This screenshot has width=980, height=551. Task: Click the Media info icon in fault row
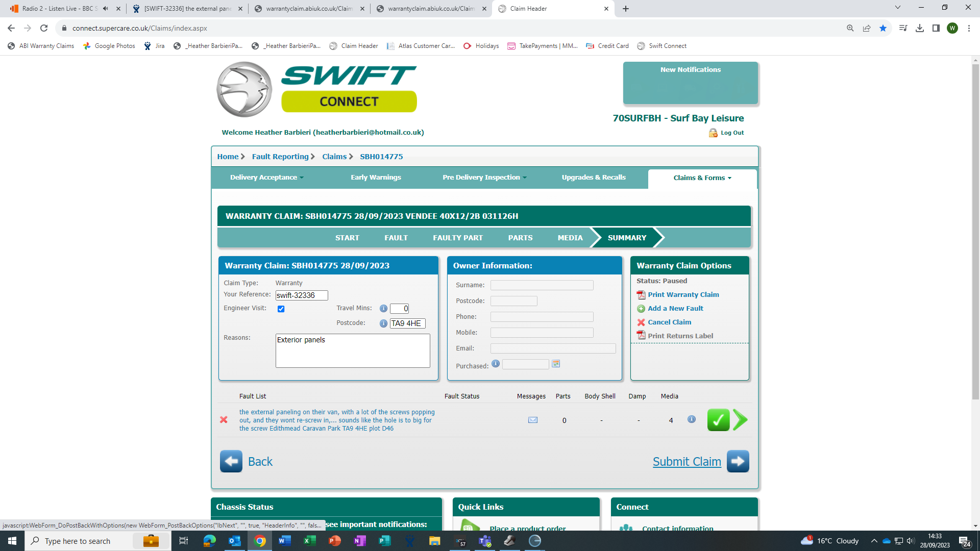pyautogui.click(x=691, y=419)
